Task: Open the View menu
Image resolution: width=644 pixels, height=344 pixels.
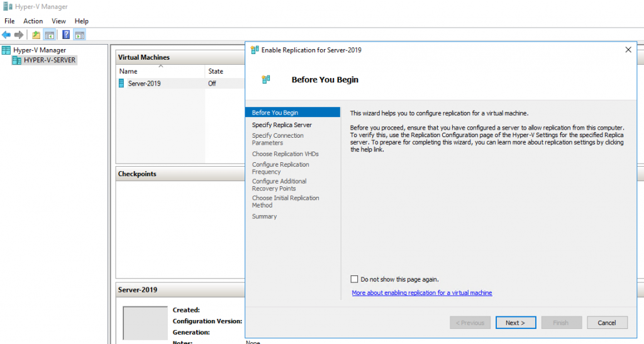Action: pyautogui.click(x=58, y=21)
